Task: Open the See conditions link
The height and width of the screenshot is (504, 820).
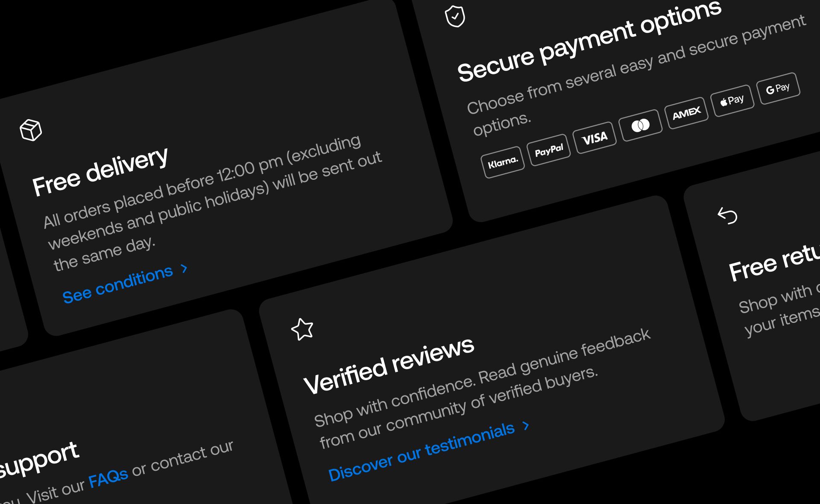Action: [x=117, y=284]
